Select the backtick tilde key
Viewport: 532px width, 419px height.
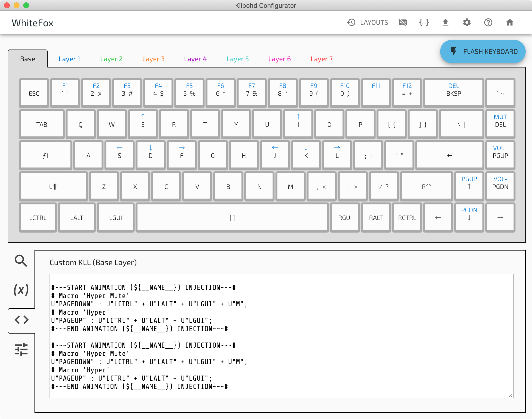[x=500, y=93]
